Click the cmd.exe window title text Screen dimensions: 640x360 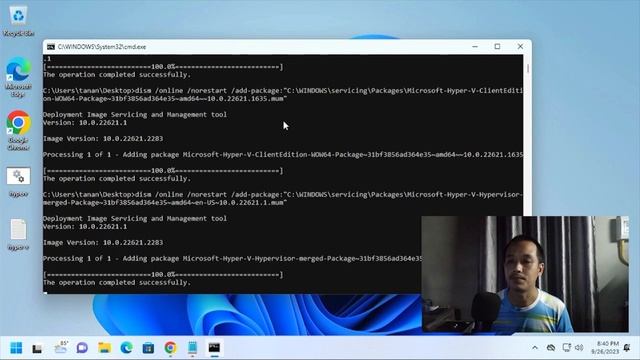102,47
